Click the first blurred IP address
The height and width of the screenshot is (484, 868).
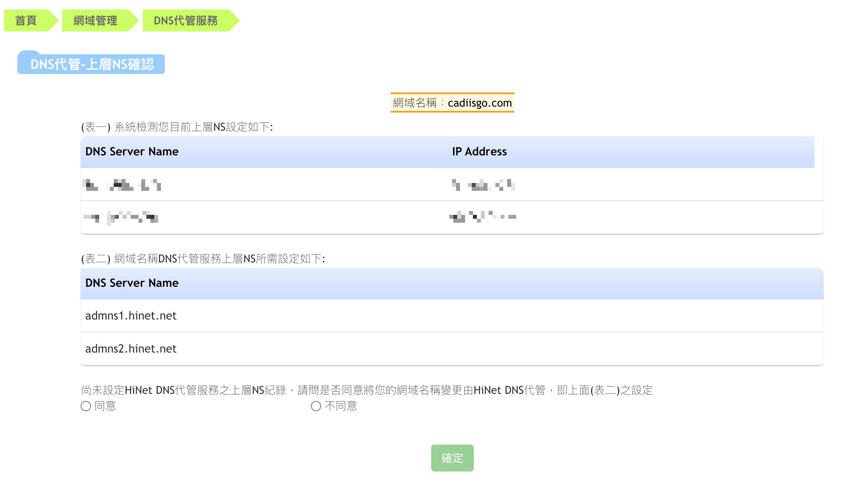pos(483,185)
